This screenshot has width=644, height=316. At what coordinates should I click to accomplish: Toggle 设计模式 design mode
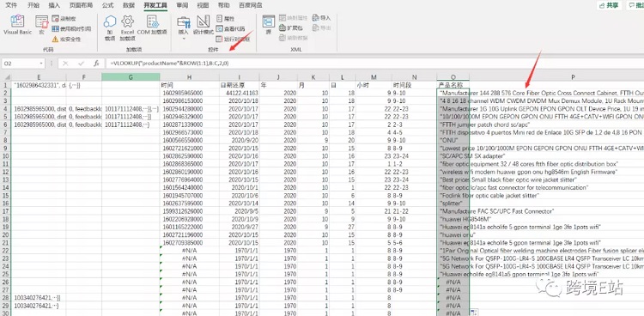pyautogui.click(x=204, y=26)
